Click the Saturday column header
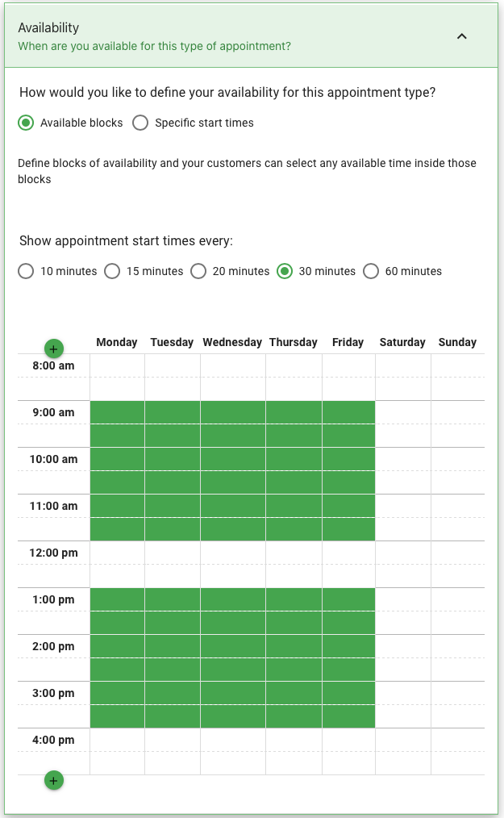This screenshot has height=818, width=504. point(402,342)
